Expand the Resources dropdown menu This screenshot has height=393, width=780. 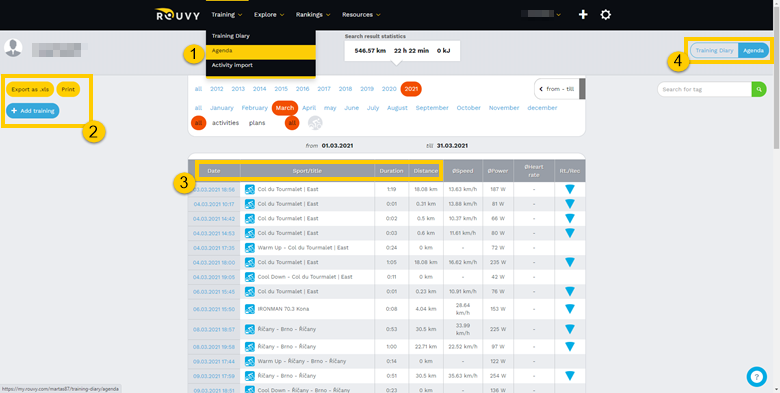pos(361,15)
